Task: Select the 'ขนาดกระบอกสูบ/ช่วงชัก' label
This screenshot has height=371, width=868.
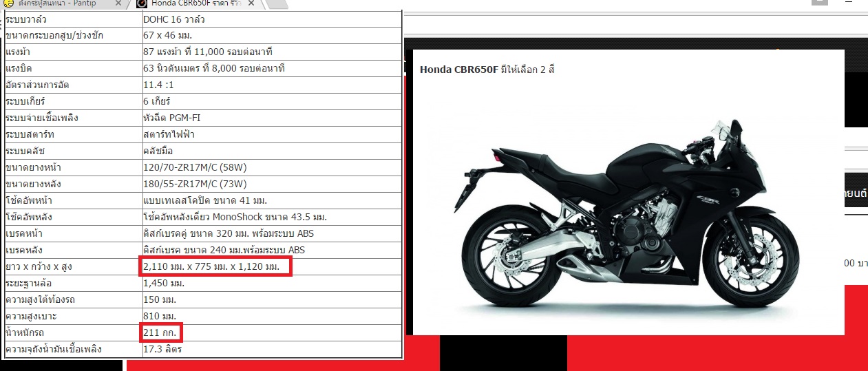Action: pyautogui.click(x=54, y=36)
